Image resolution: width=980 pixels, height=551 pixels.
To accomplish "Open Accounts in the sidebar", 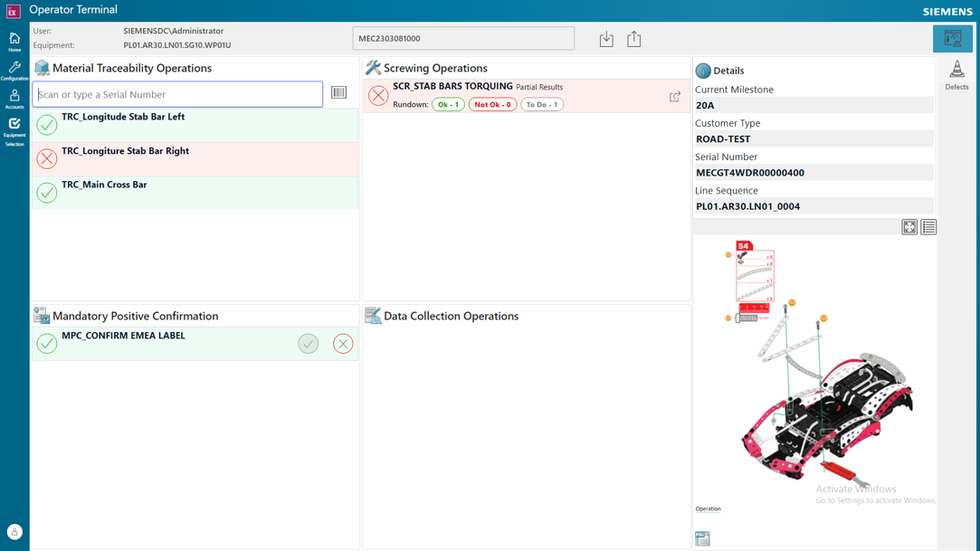I will pos(14,99).
